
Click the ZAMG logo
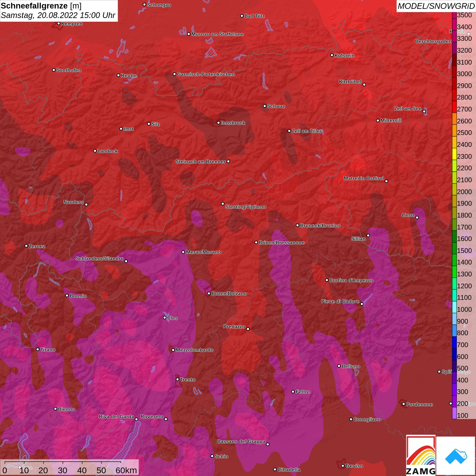[x=421, y=455]
